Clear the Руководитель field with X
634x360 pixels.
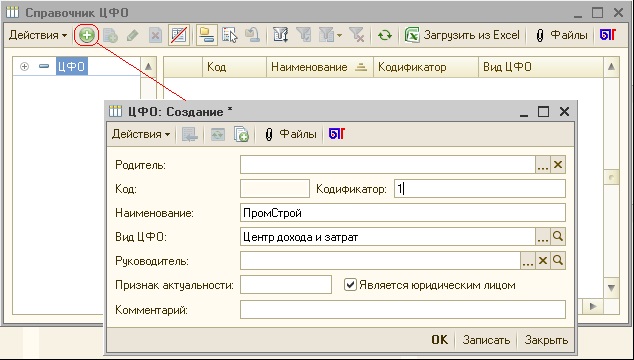[x=543, y=261]
